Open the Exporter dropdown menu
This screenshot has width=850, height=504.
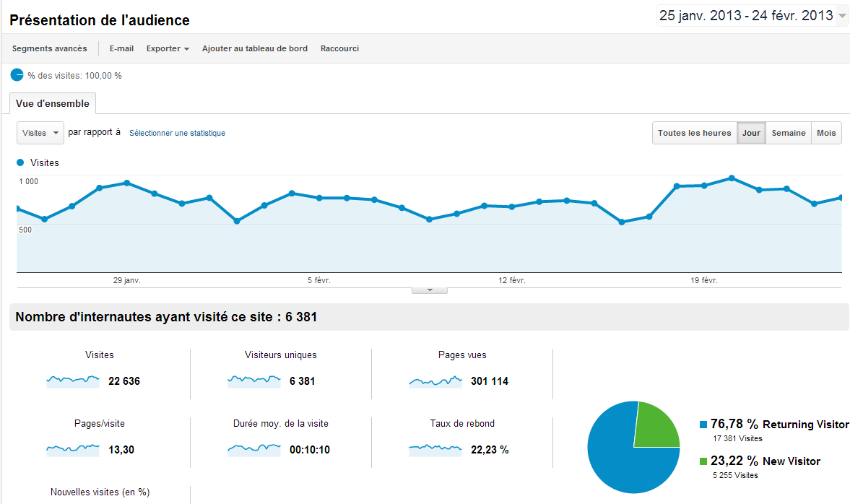[x=168, y=48]
